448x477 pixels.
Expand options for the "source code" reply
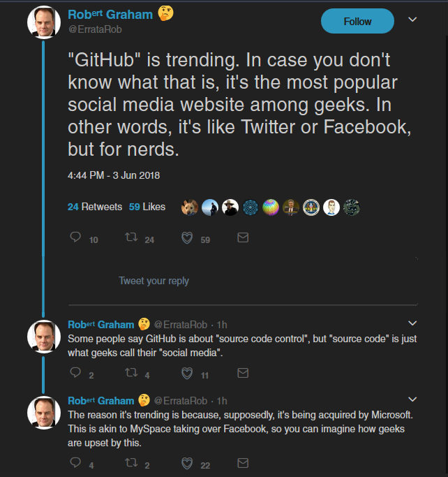click(412, 323)
